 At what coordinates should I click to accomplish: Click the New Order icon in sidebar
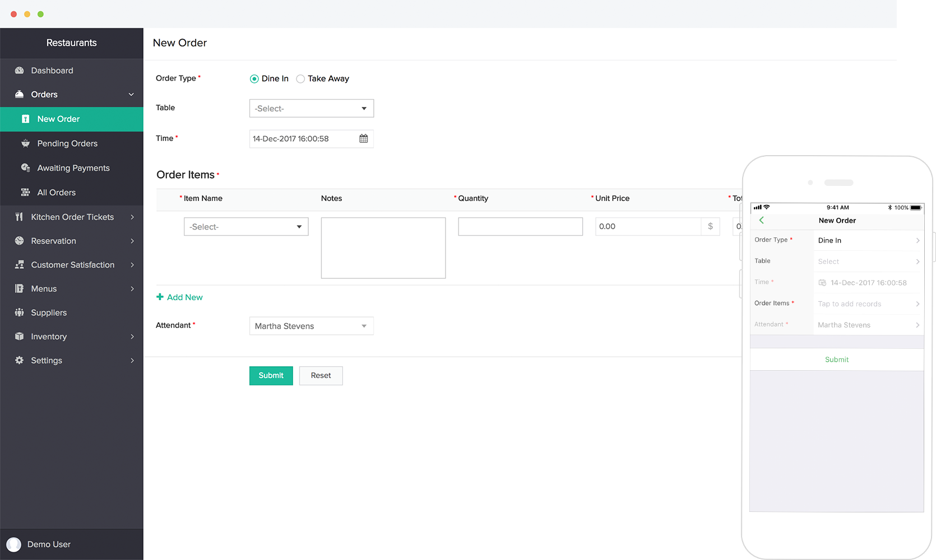pos(25,119)
